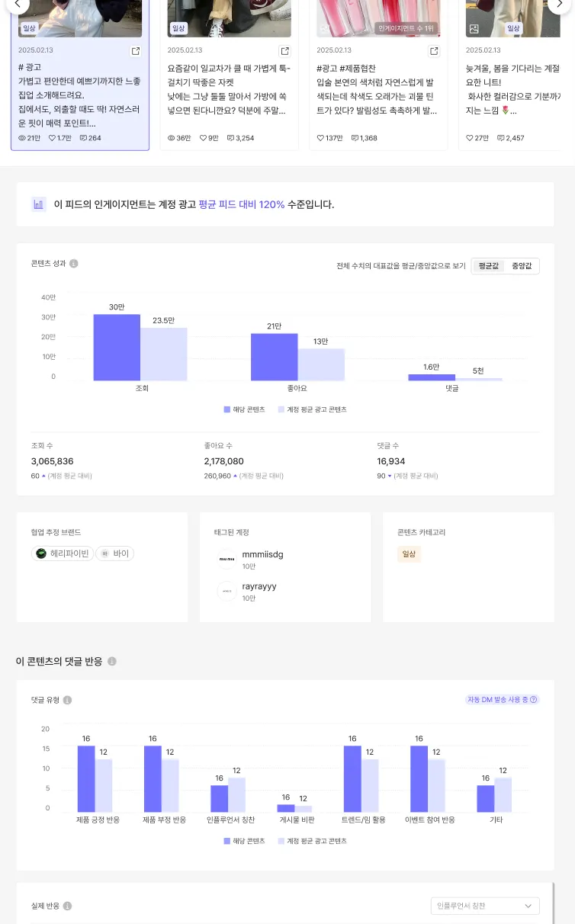Click 해당 콘텐츠 color square in 댓글 유형 legend
Viewport: 575px width, 924px height.
click(226, 841)
